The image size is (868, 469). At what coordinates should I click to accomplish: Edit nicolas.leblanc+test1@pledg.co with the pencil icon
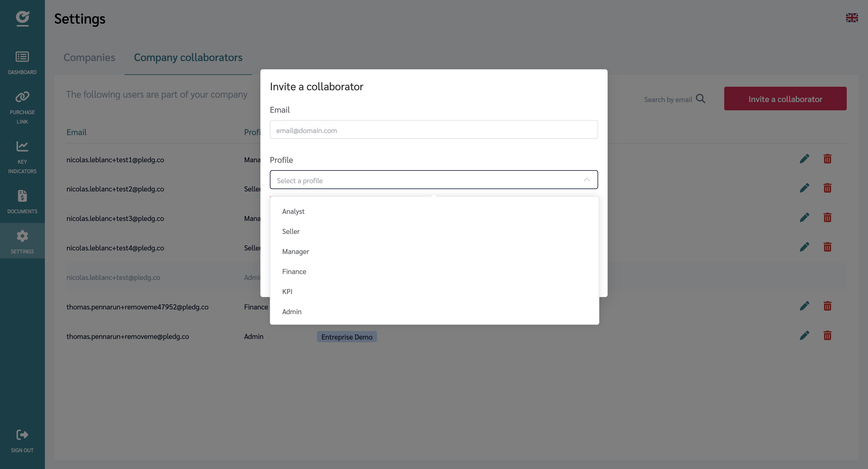coord(805,159)
